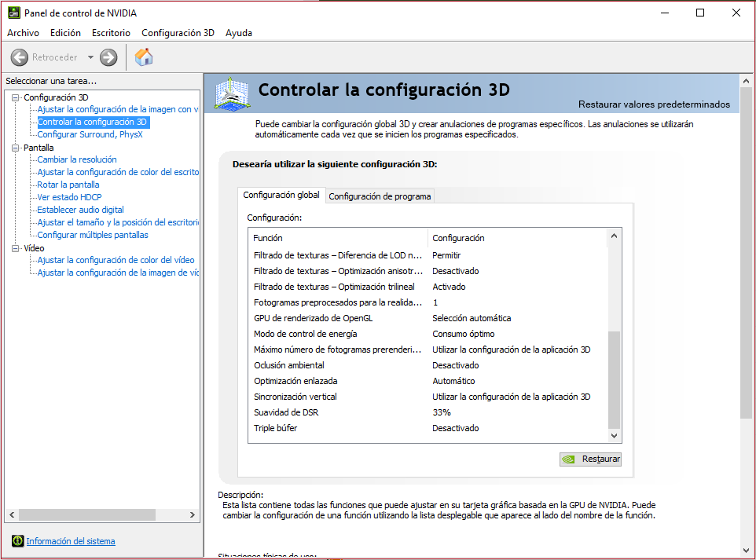Click the NVIDIA title bar icon
Screen dimensions: 756x560
(x=14, y=13)
